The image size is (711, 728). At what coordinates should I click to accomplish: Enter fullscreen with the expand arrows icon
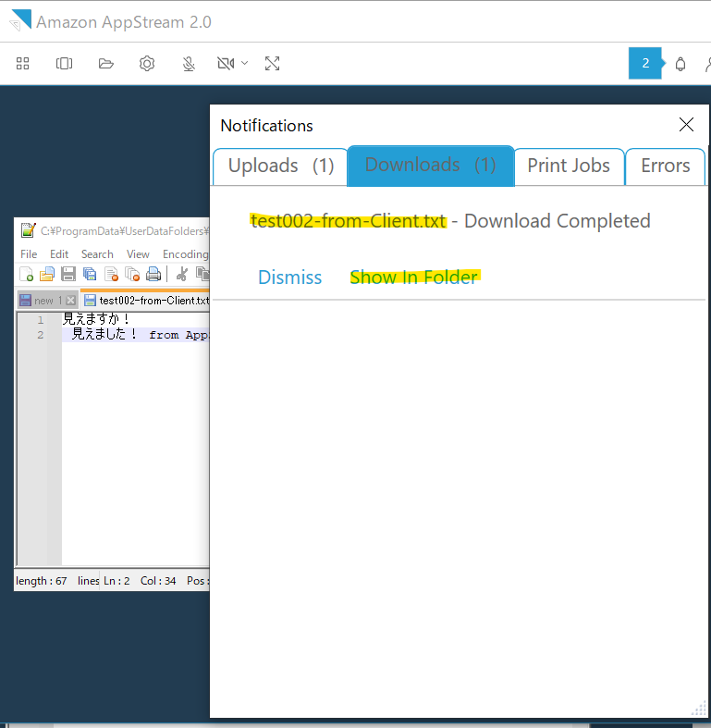point(272,64)
